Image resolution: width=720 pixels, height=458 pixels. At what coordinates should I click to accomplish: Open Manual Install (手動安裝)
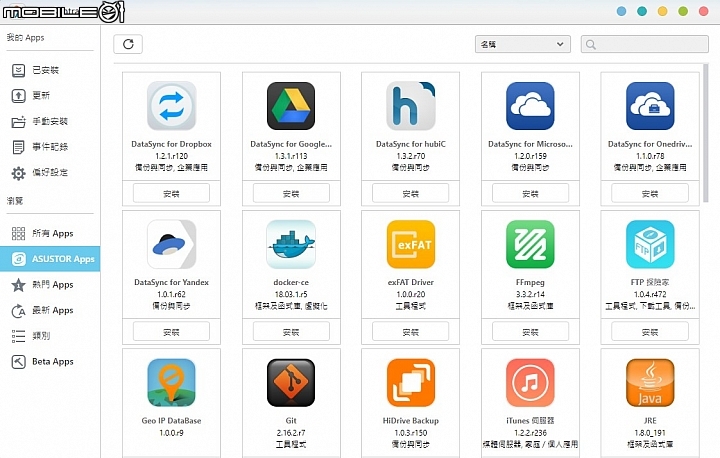50,121
